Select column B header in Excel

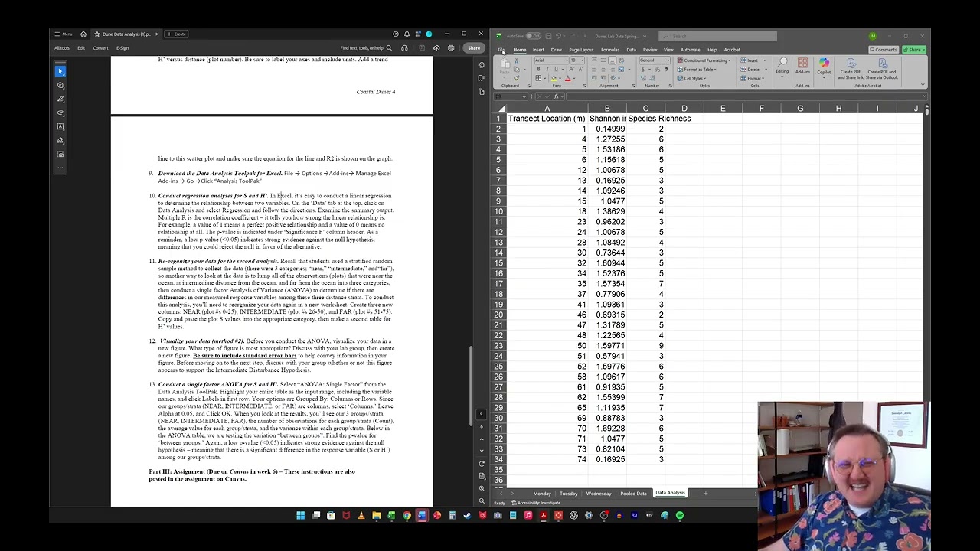click(x=607, y=109)
